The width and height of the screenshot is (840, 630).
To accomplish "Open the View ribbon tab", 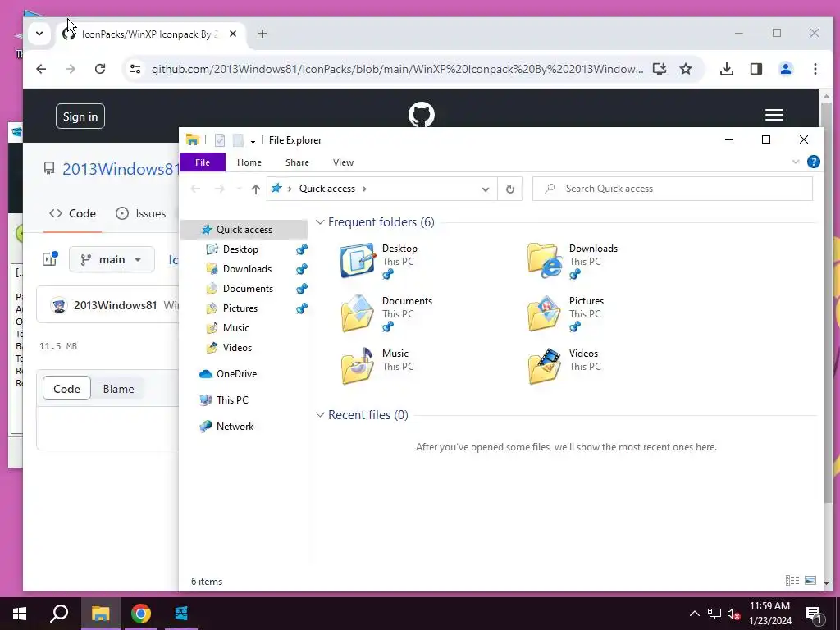I will pos(343,162).
